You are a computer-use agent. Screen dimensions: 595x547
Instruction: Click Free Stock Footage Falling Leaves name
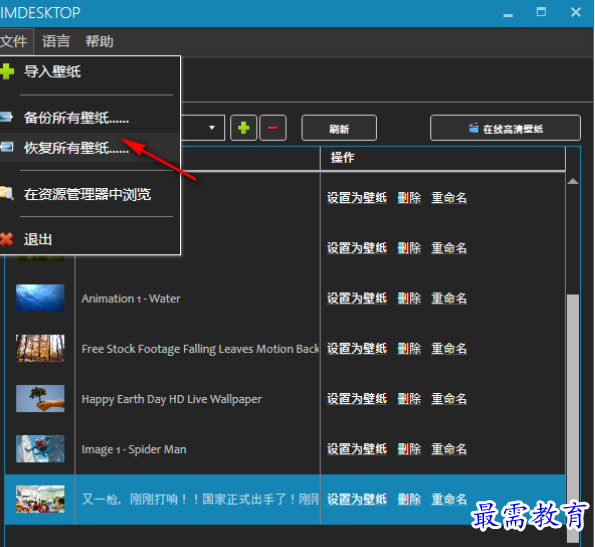[200, 349]
